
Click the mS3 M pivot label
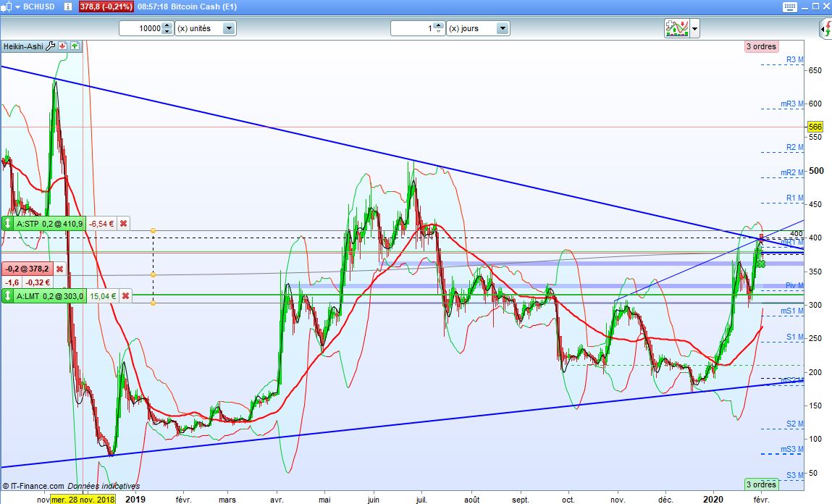pos(791,450)
